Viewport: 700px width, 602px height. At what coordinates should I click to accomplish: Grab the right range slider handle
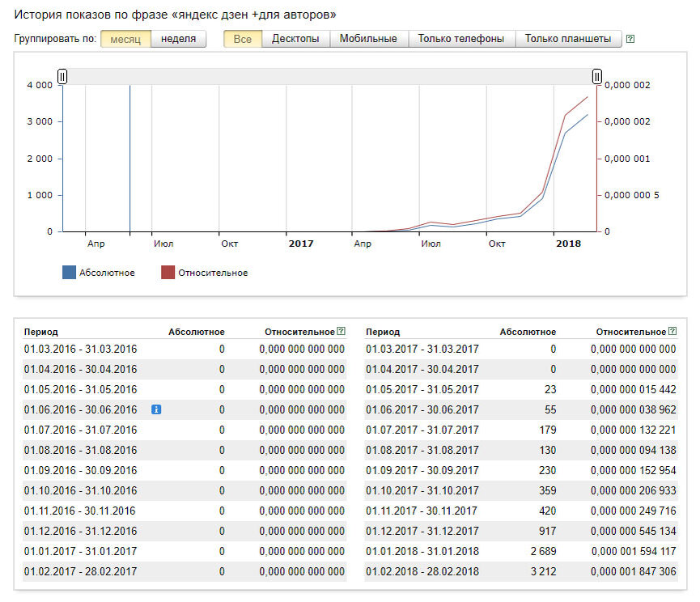(597, 76)
